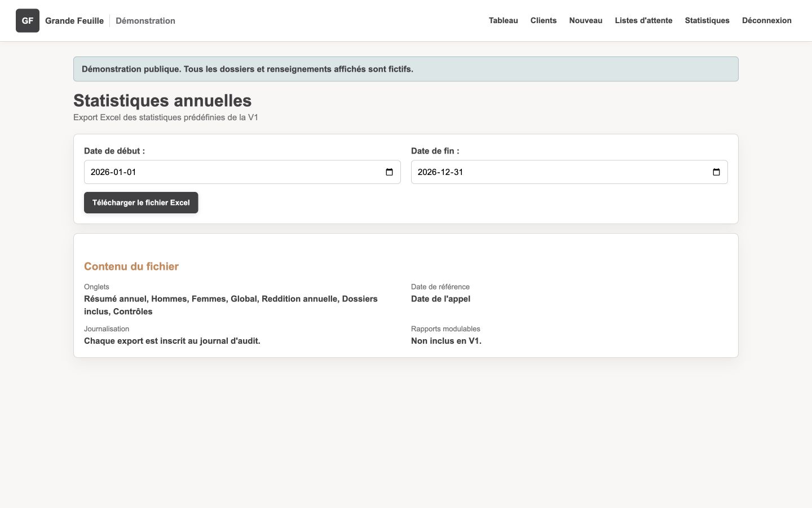Focus the Date de fin field

coord(570,172)
